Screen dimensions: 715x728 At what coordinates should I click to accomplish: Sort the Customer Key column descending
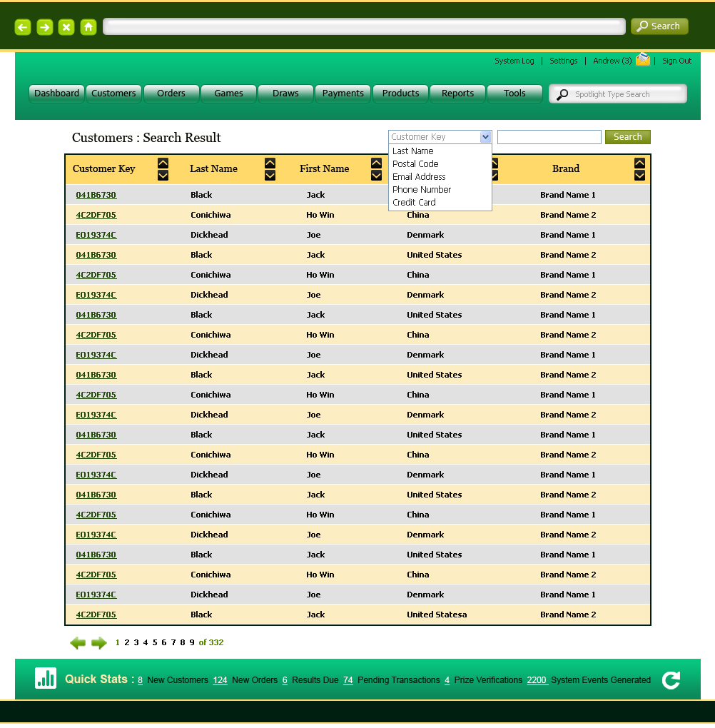163,175
